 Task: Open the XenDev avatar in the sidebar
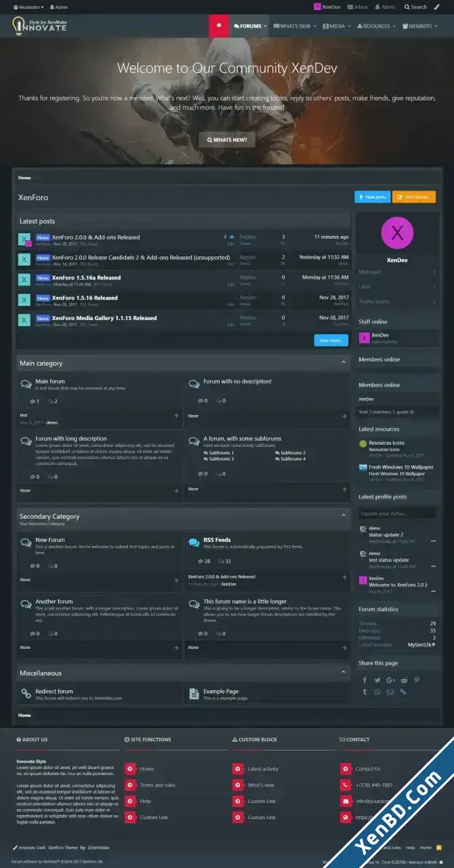(x=397, y=233)
